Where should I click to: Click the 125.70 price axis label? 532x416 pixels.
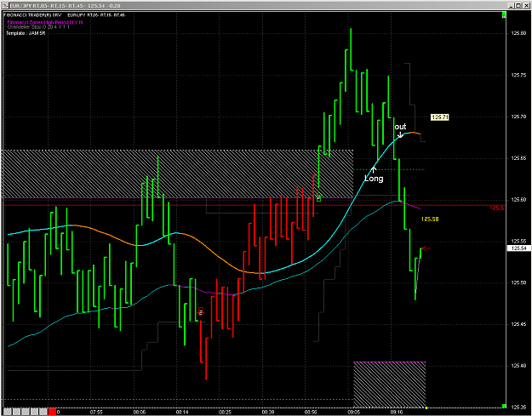coord(518,117)
